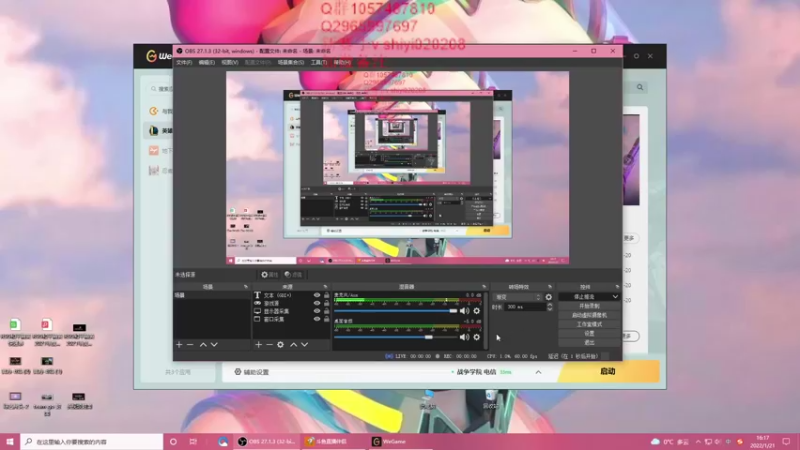Open the 编辑(E) menu in OBS
This screenshot has height=450, width=800.
click(x=207, y=62)
